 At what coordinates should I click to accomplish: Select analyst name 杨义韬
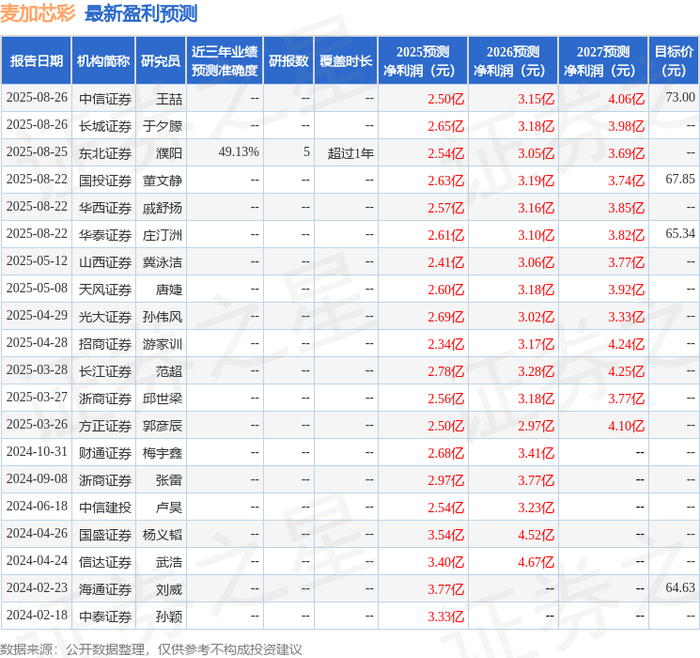[162, 534]
